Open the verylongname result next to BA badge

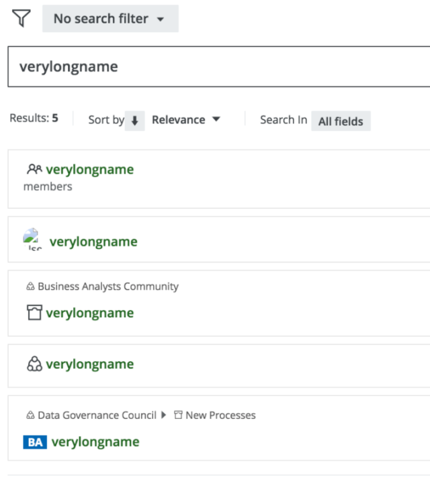[95, 442]
